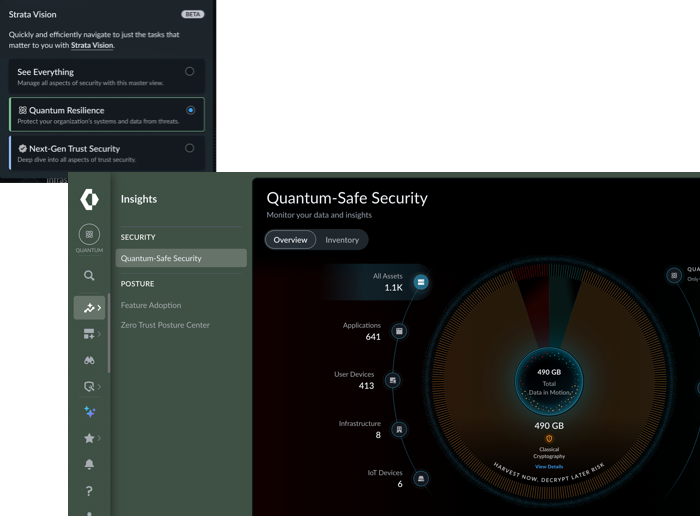Expand the dashboard-plus sidebar menu item
The height and width of the screenshot is (516, 700).
(x=99, y=334)
